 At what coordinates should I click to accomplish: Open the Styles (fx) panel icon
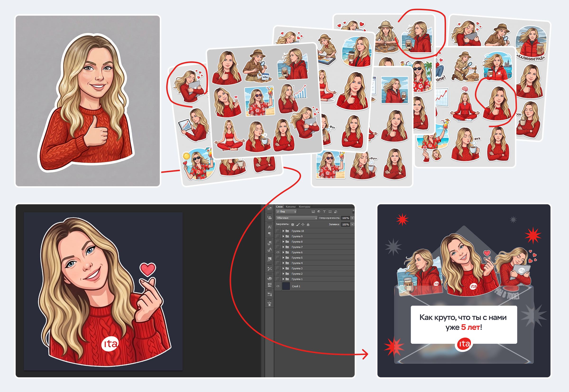click(270, 259)
